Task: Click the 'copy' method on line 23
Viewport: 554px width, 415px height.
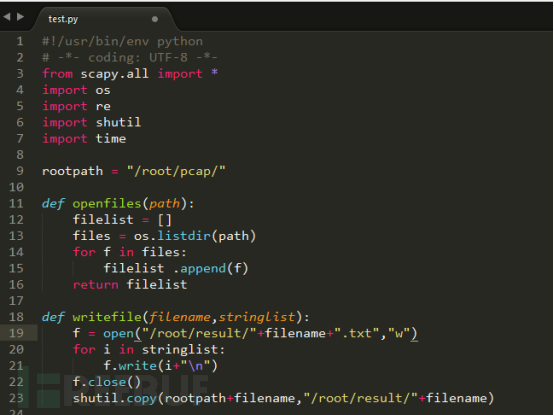Action: tap(141, 398)
